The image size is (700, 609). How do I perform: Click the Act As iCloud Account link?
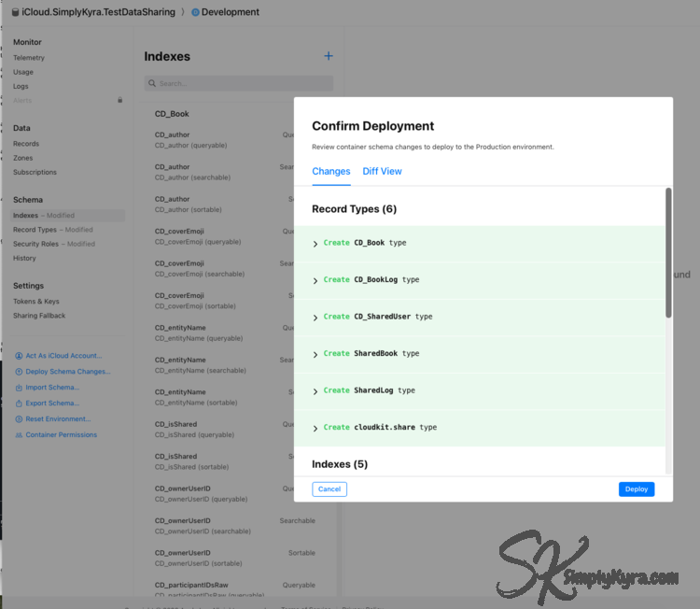click(x=63, y=356)
